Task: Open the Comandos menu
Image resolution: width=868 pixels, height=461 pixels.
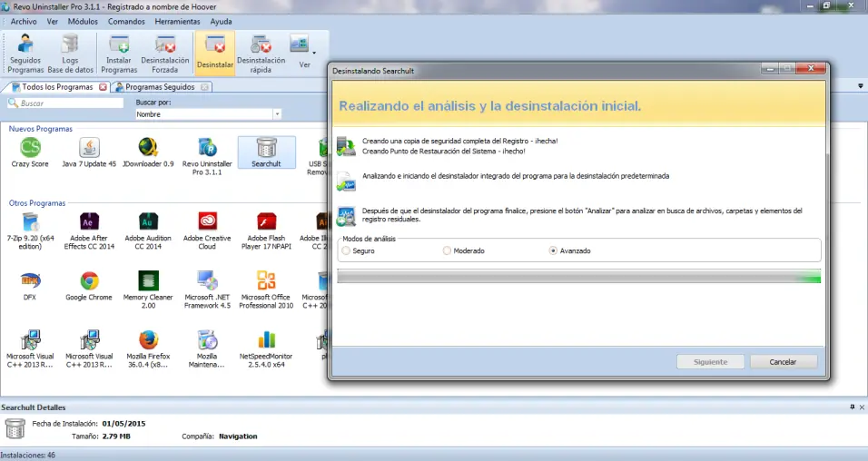Action: point(126,22)
